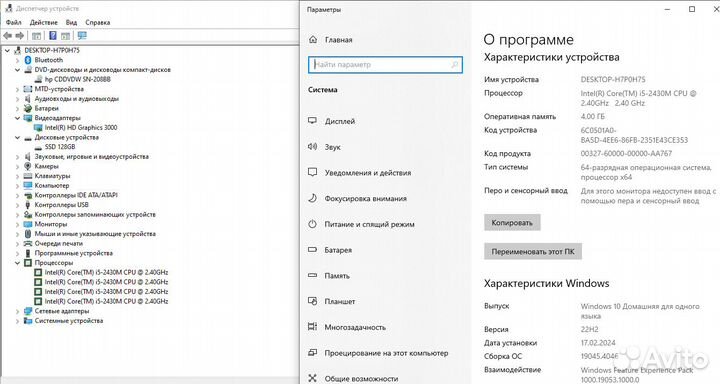Viewport: 720px width, 384px height.
Task: Expand the Аудиовходы и аудиовыходы node
Action: pyautogui.click(x=17, y=99)
